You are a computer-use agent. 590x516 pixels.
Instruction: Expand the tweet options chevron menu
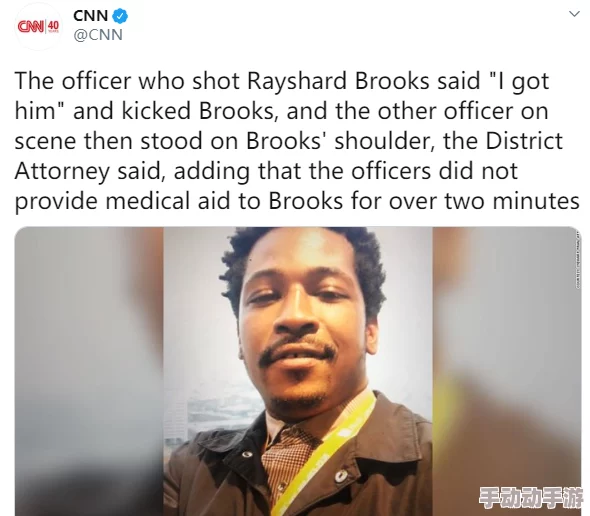pos(574,14)
